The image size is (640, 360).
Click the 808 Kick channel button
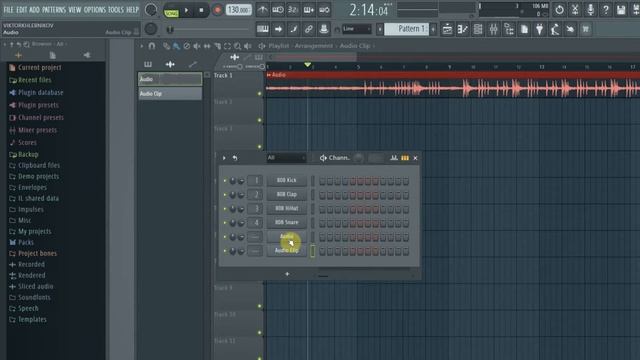(x=287, y=180)
